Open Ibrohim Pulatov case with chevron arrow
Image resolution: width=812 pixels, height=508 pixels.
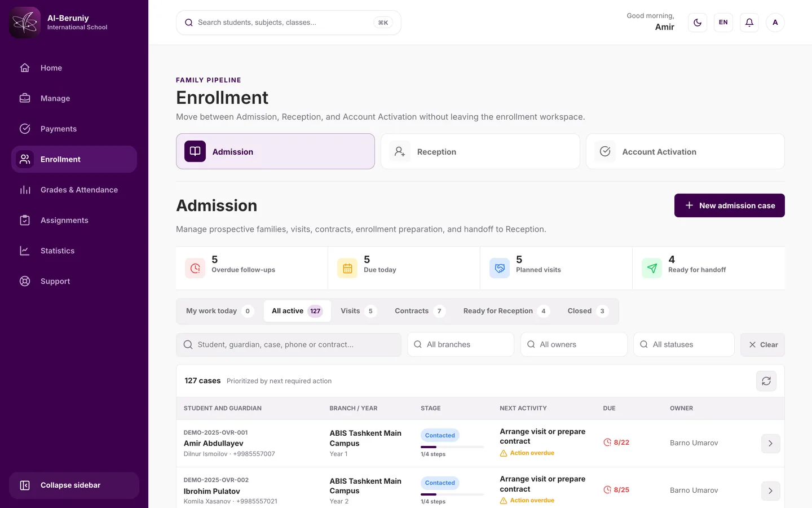click(770, 491)
